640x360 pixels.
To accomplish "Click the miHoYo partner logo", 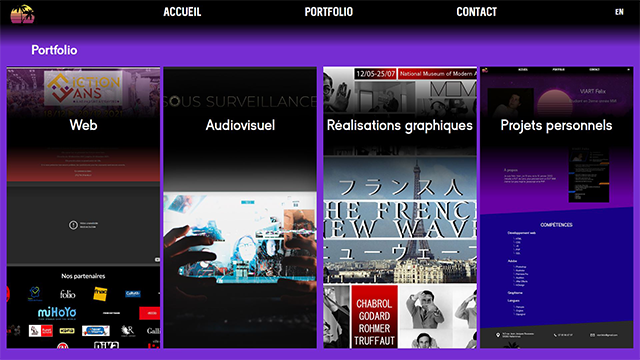I will (x=57, y=313).
